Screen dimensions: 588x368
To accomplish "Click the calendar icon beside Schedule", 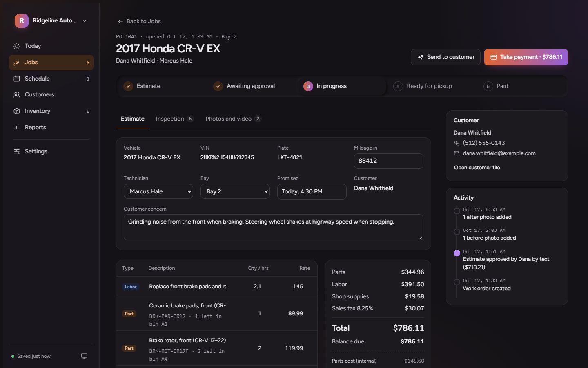I will pos(17,79).
